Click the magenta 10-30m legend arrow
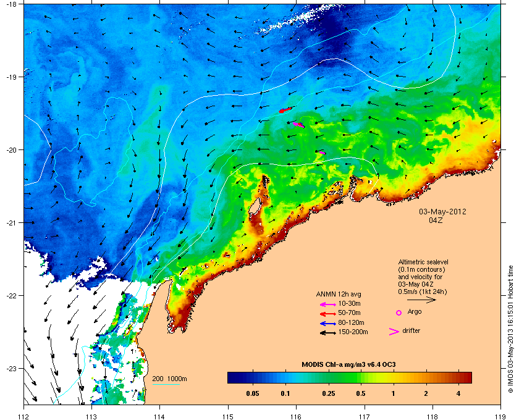 pos(328,304)
